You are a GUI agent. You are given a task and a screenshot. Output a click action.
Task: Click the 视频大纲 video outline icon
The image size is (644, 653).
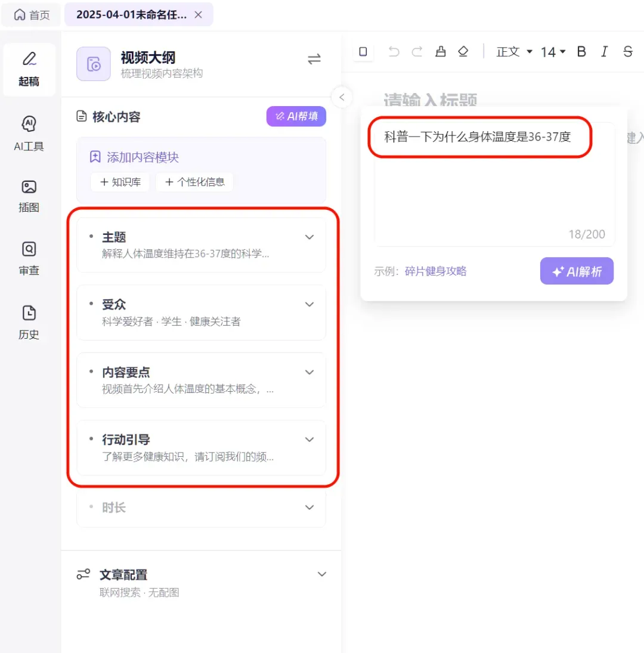click(94, 64)
